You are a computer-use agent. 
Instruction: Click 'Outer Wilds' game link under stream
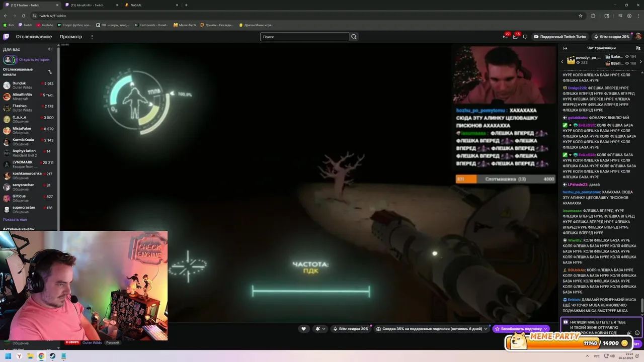coord(92,342)
